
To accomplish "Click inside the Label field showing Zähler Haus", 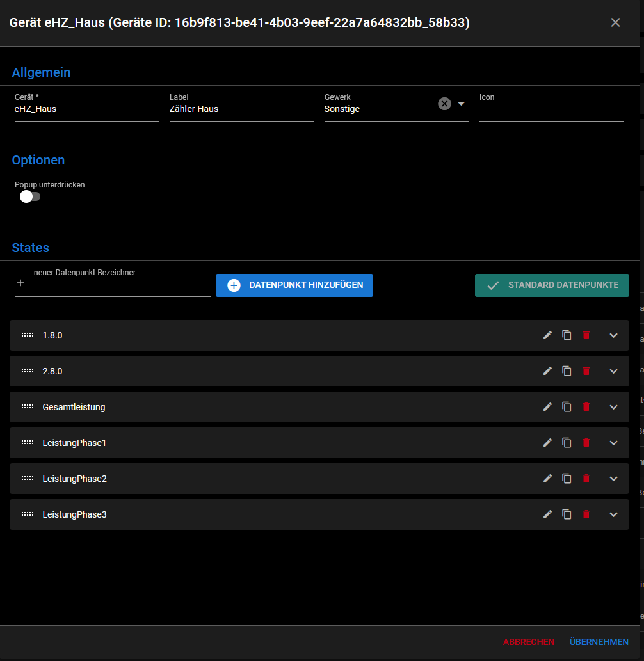I will 241,109.
